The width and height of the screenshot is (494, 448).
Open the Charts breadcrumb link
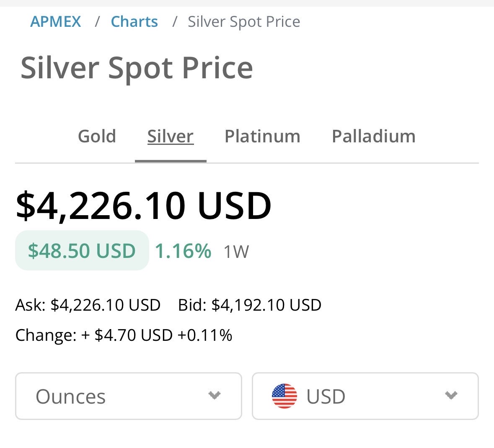tap(134, 22)
